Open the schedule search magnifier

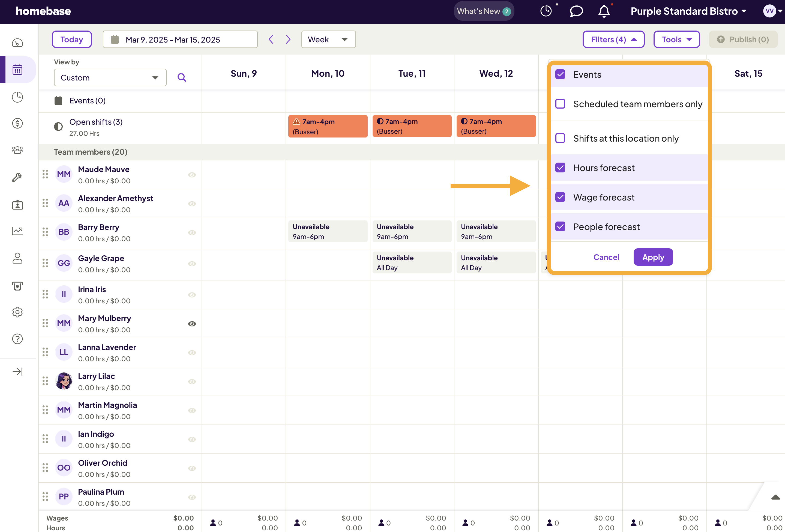[x=182, y=77]
